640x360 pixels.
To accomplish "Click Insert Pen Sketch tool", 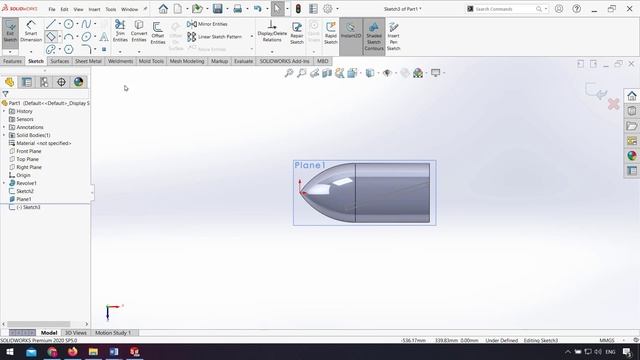I will (x=393, y=36).
